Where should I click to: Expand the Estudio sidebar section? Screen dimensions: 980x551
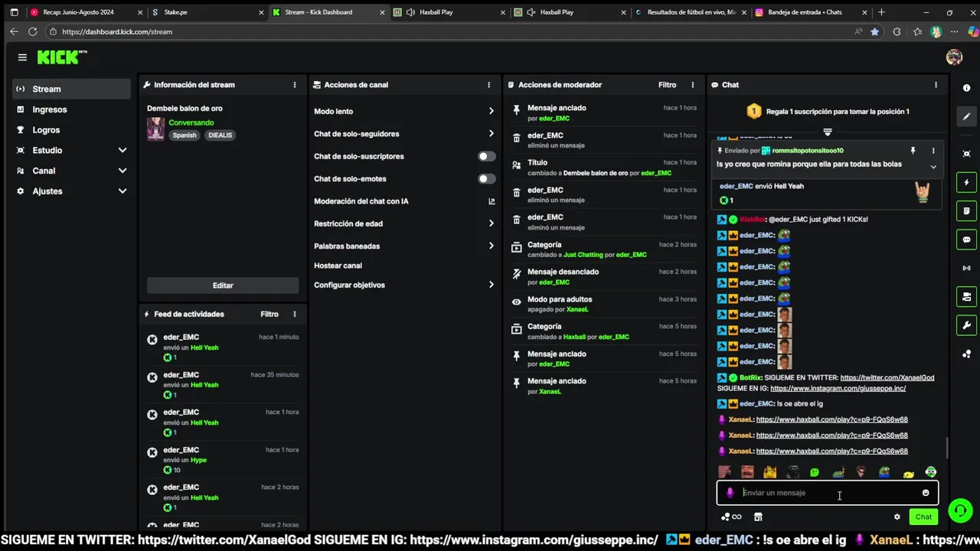click(122, 150)
